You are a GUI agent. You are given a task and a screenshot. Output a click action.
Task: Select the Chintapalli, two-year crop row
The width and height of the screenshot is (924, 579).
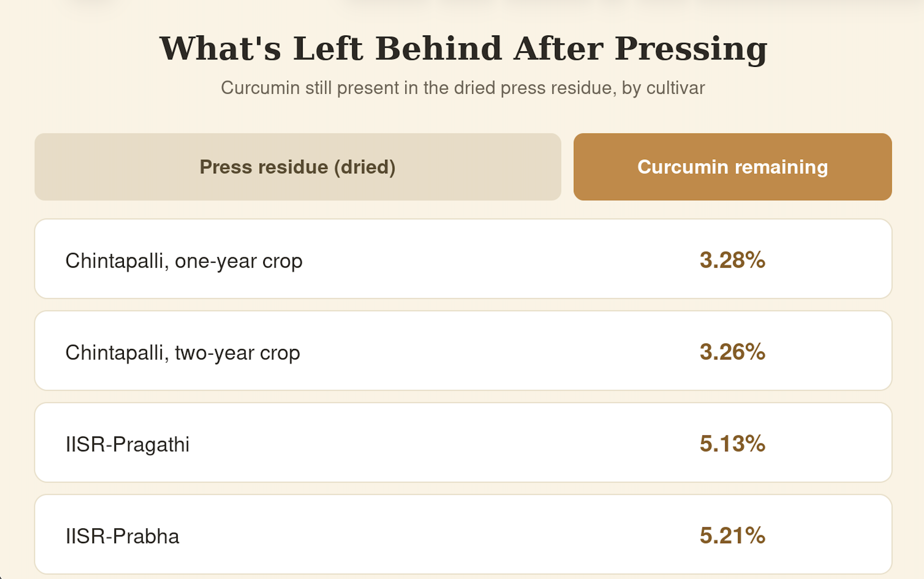(463, 351)
